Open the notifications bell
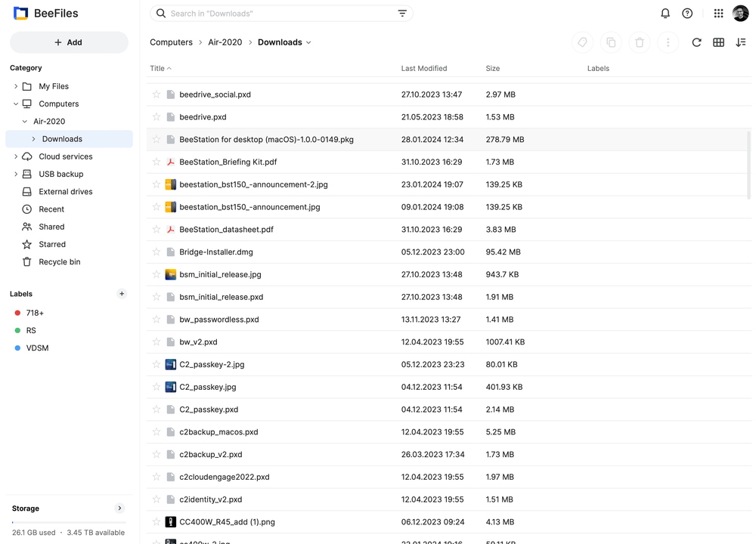The height and width of the screenshot is (544, 756). [x=665, y=14]
